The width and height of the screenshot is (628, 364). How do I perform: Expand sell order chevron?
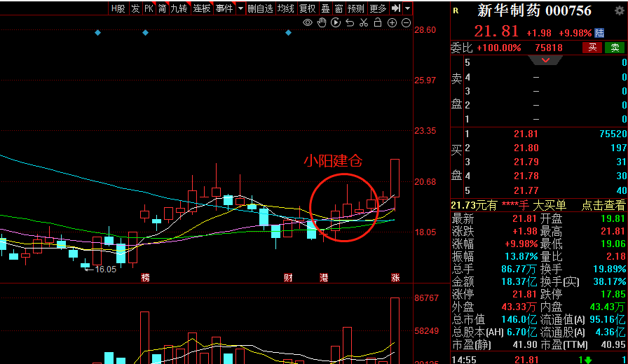click(x=545, y=60)
